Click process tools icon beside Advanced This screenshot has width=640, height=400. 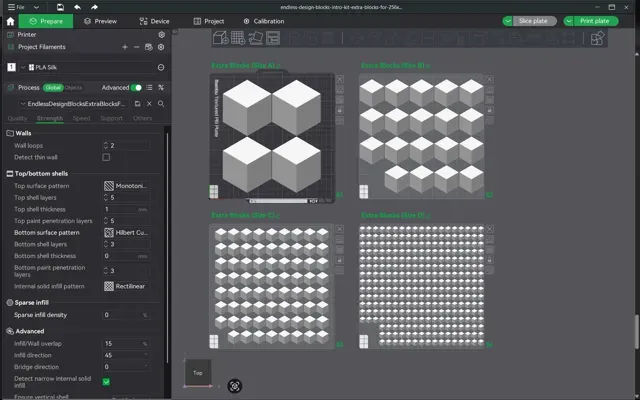coord(161,87)
